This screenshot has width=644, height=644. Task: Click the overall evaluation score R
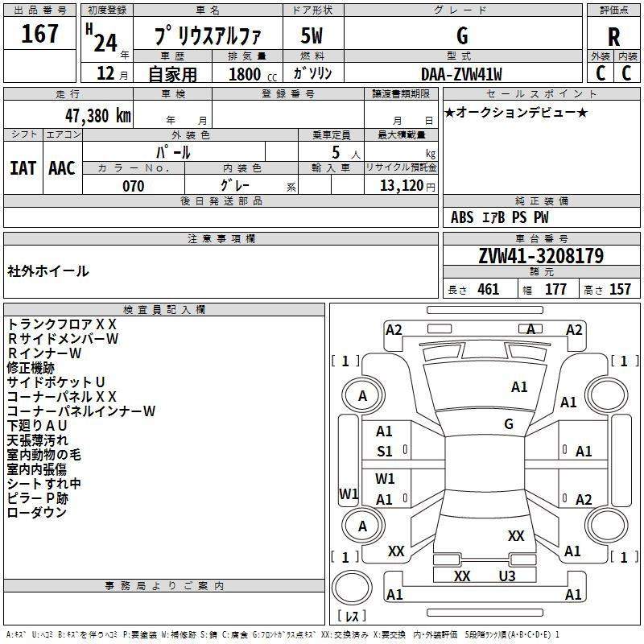(613, 37)
